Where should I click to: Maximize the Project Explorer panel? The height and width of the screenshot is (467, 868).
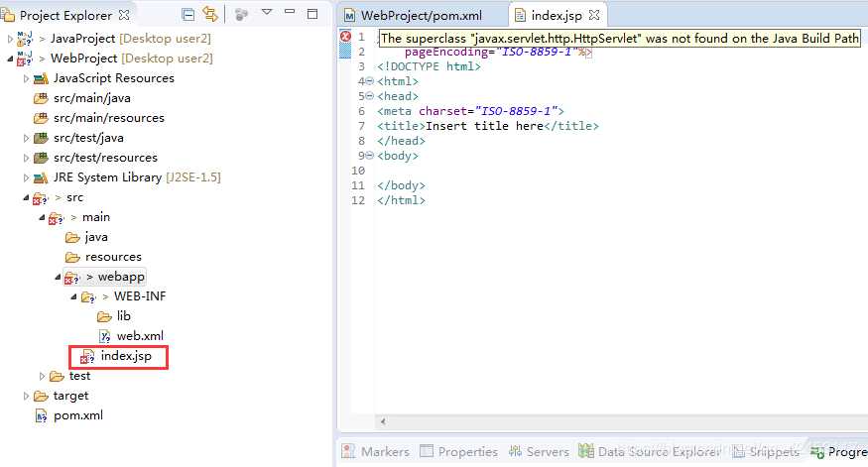point(312,14)
